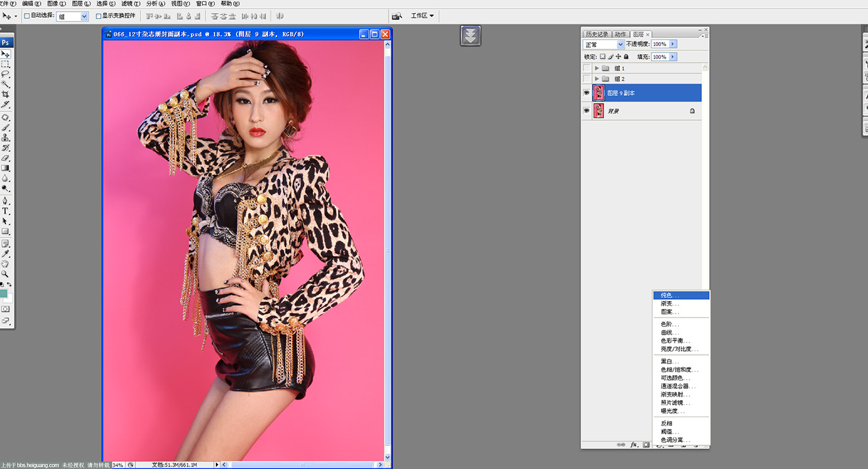The height and width of the screenshot is (469, 868).
Task: Select the Clone Stamp tool
Action: 5,138
